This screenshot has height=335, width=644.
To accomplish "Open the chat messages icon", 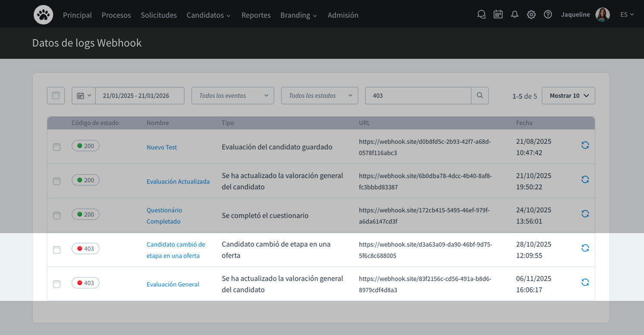I will (x=481, y=15).
